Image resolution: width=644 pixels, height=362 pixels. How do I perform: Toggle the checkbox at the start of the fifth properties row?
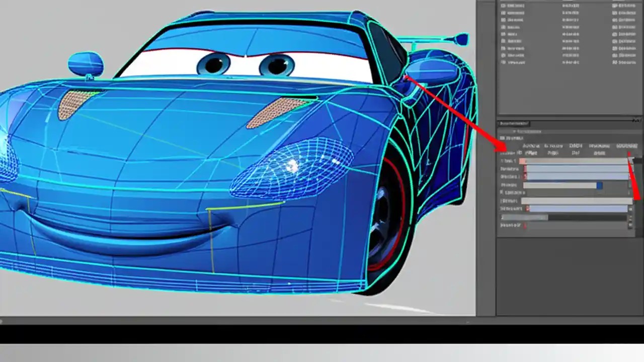pyautogui.click(x=502, y=193)
